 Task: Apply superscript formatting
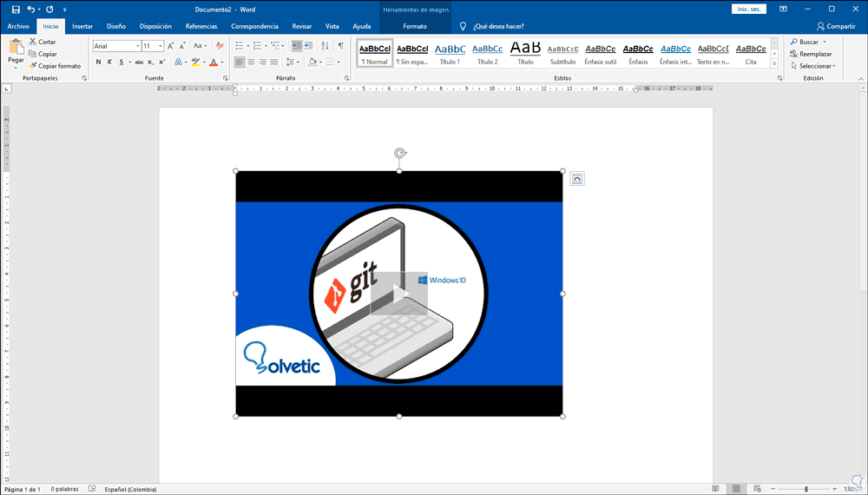[x=161, y=62]
